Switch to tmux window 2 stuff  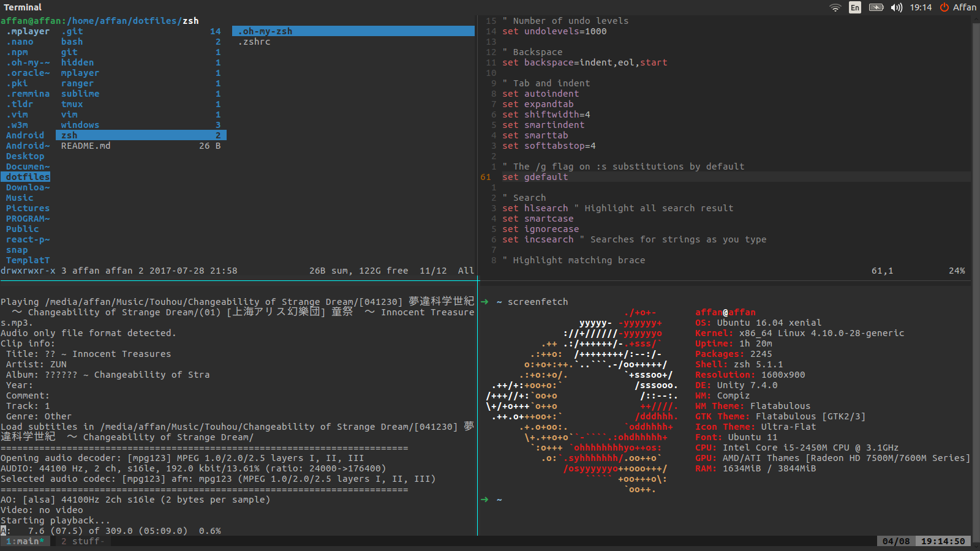83,541
